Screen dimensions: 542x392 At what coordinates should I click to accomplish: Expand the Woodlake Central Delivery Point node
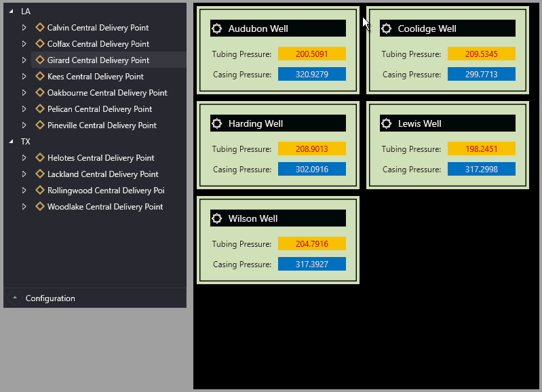24,206
